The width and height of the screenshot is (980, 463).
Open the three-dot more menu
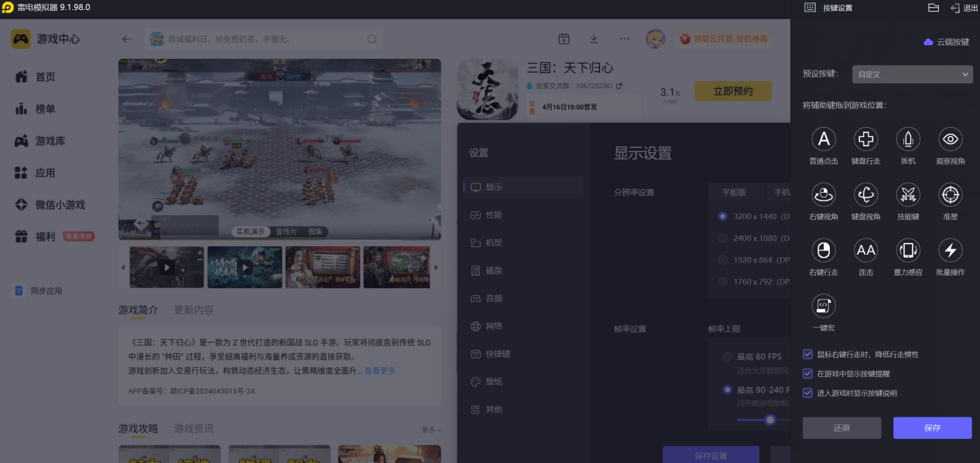(x=624, y=39)
